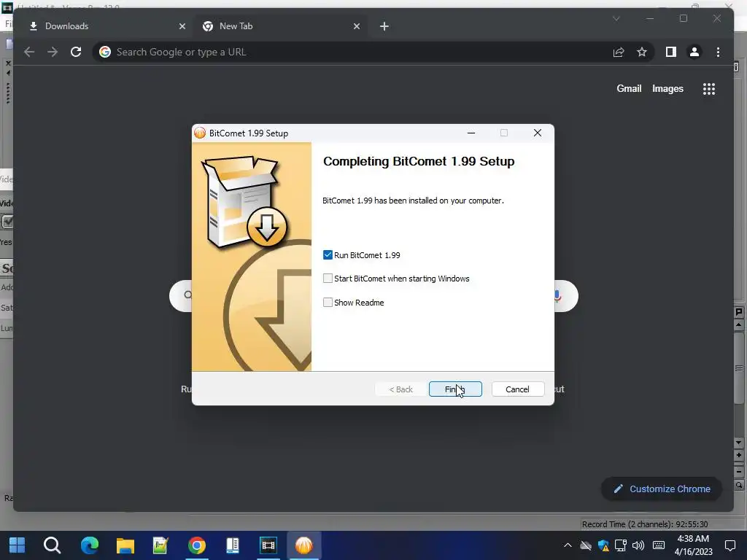This screenshot has height=560, width=747.
Task: Open the book-like app taskbar icon
Action: 233,545
